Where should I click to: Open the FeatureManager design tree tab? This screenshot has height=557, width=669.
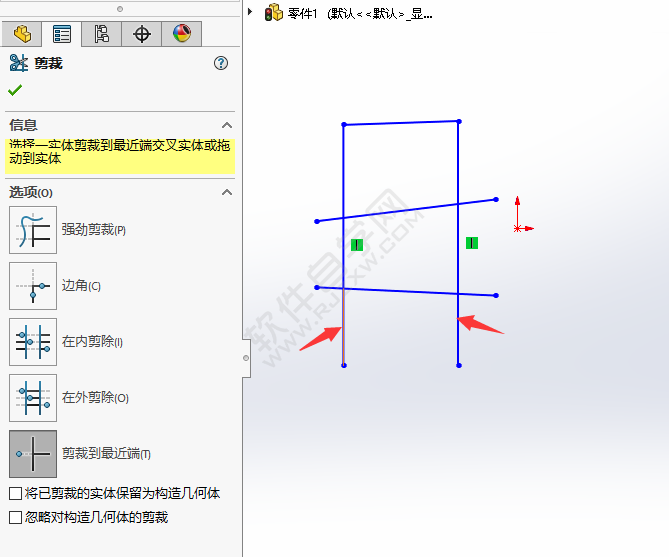click(x=22, y=34)
